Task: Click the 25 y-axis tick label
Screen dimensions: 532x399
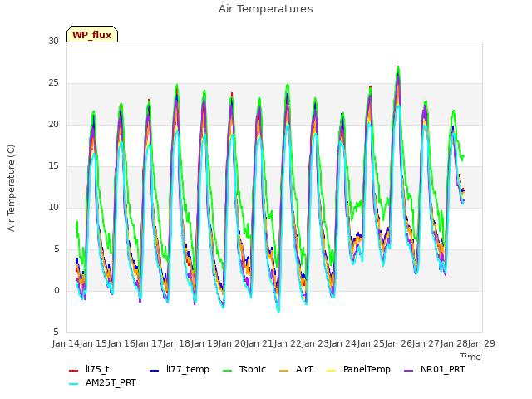Action: (53, 83)
